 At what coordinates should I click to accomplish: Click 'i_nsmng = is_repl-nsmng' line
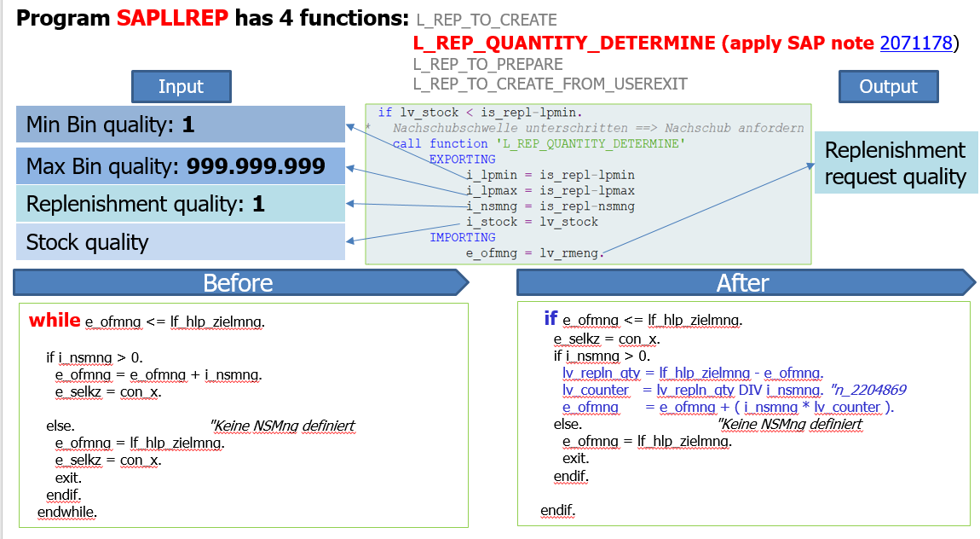pos(550,206)
